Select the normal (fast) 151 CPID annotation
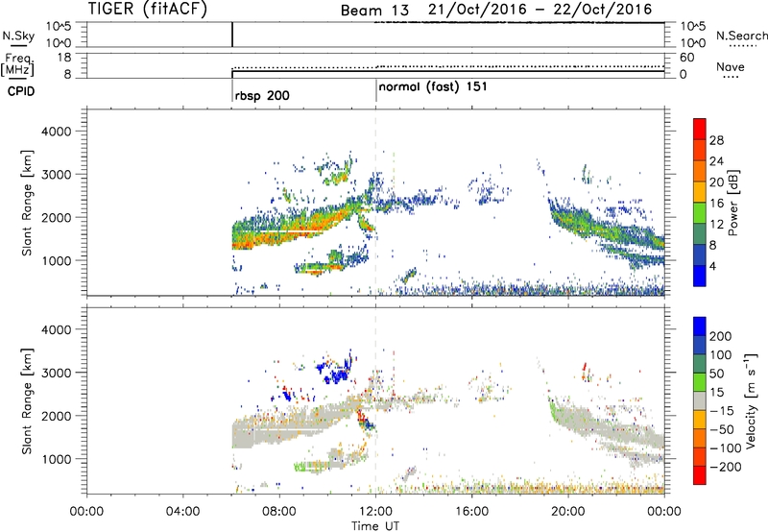 433,86
